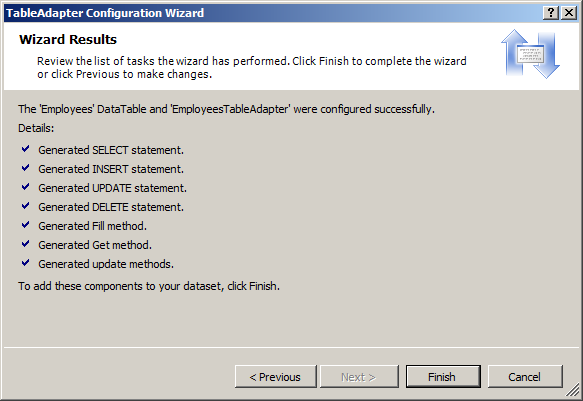
Task: Close the wizard with the X button
Action: pyautogui.click(x=569, y=13)
